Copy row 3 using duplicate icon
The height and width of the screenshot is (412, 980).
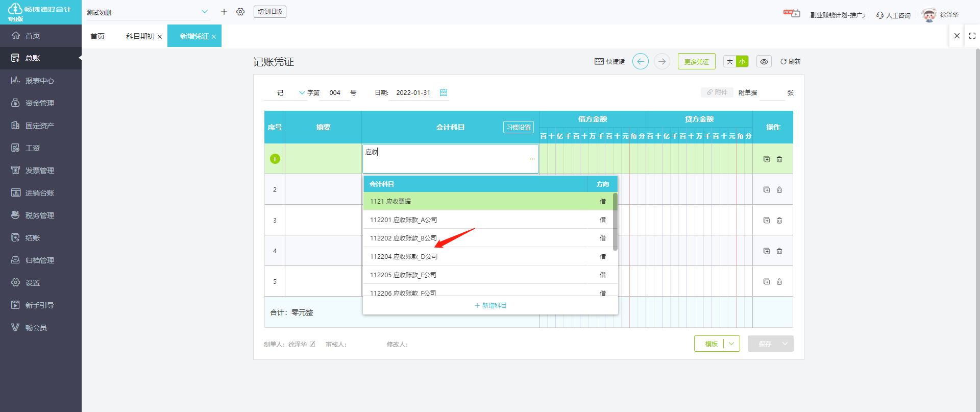pyautogui.click(x=767, y=221)
